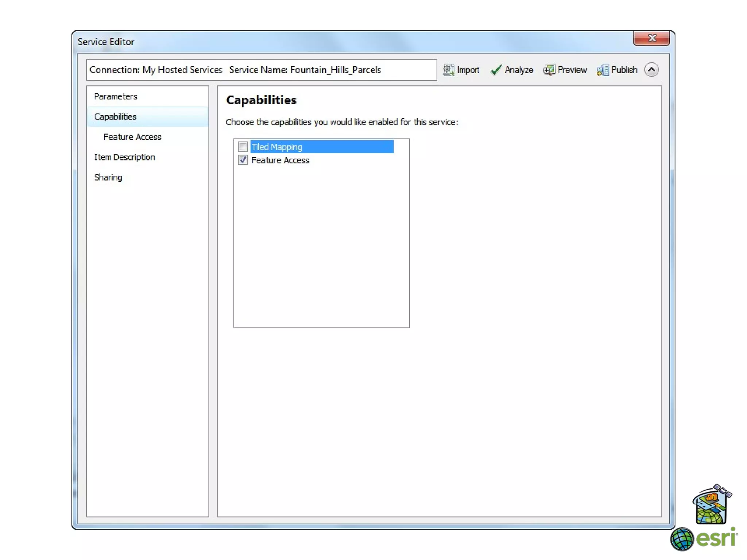
Task: Select the Feature Access list label
Action: tap(280, 160)
